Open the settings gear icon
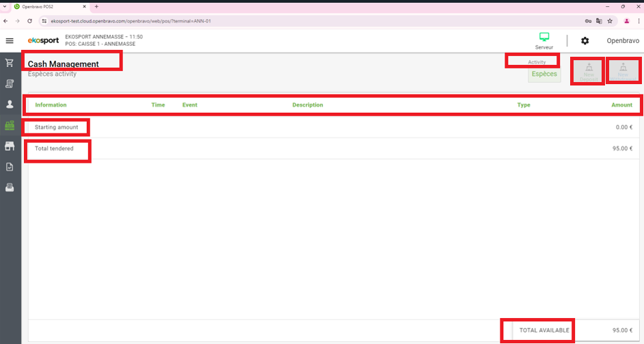 585,40
